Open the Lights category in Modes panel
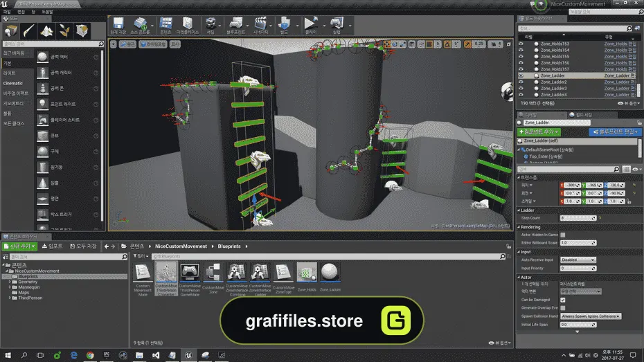 9,73
